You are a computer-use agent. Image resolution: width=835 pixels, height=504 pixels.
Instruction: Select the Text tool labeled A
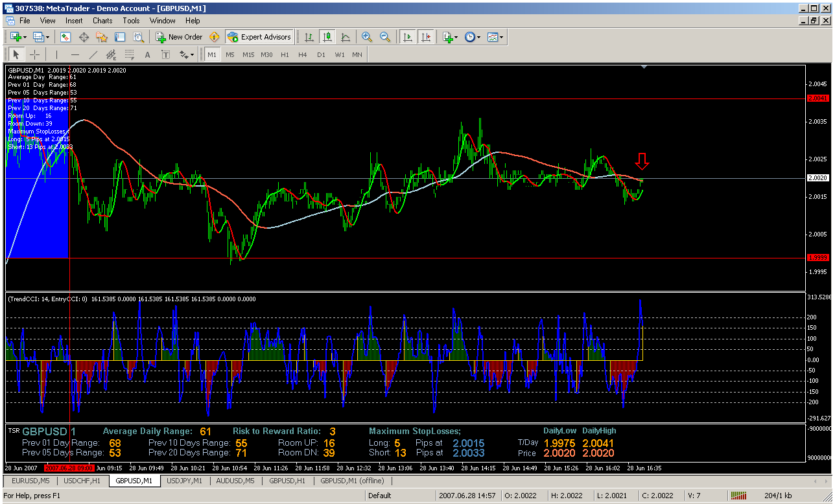tap(148, 55)
